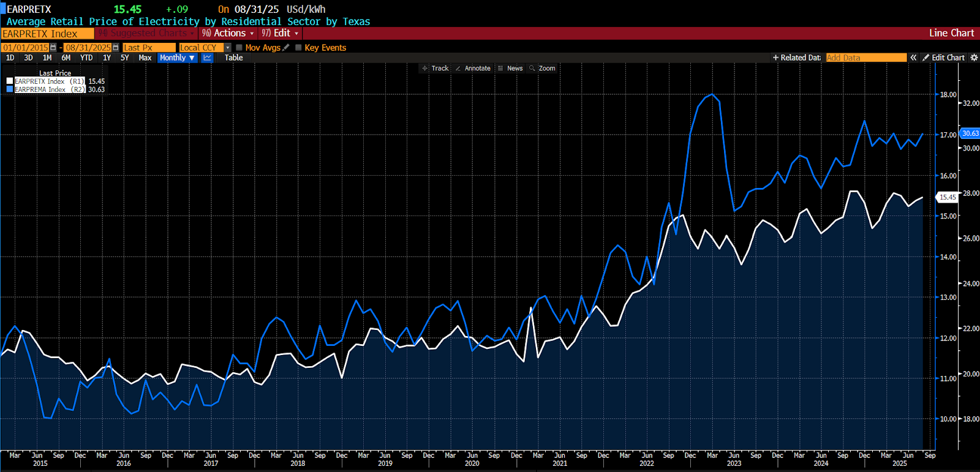The width and height of the screenshot is (980, 472).
Task: Select the 5Y time range
Action: [x=125, y=58]
